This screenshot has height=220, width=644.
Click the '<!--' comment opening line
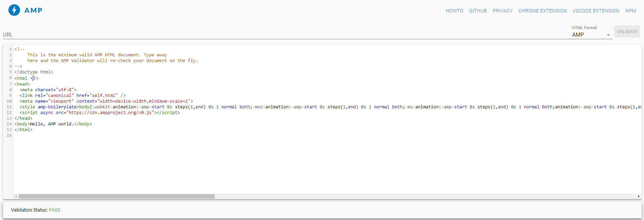point(19,49)
